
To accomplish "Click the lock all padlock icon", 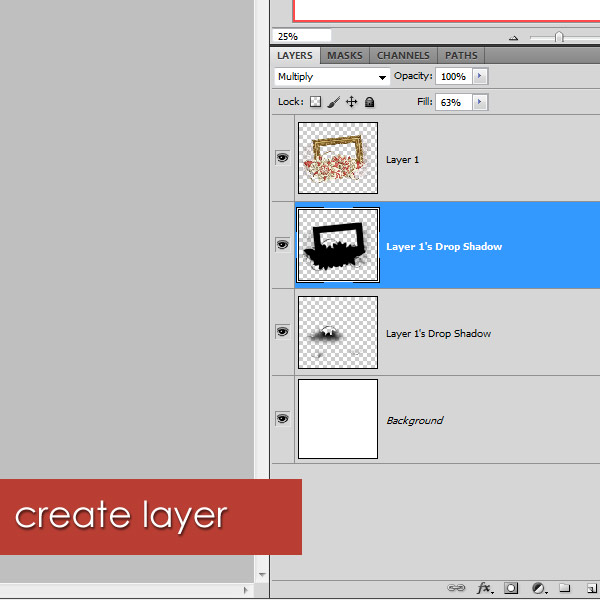I will click(369, 102).
